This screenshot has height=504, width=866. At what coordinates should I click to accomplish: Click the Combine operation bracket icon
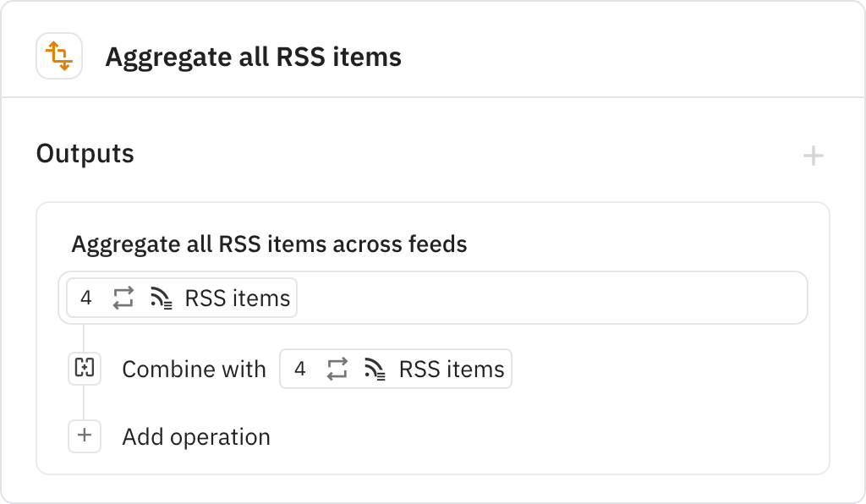point(85,369)
